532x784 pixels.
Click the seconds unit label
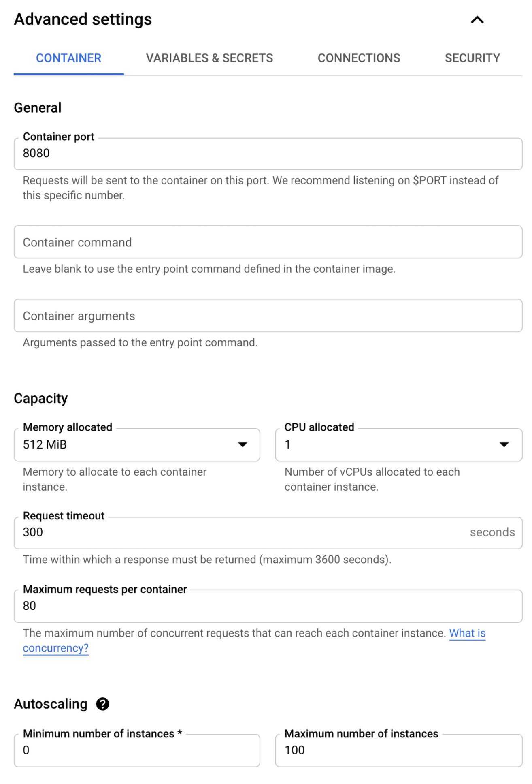492,532
